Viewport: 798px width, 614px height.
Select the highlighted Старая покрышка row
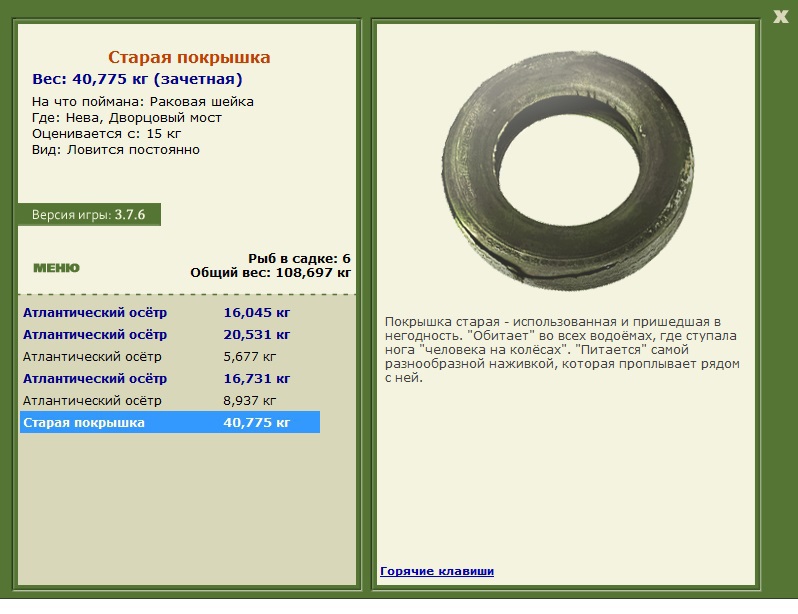coord(170,422)
